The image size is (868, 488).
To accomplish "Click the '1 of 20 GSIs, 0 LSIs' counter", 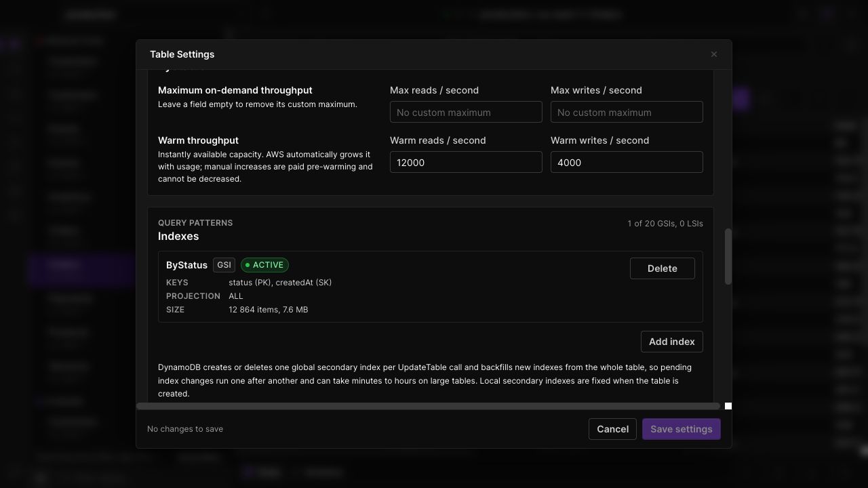I will 665,224.
